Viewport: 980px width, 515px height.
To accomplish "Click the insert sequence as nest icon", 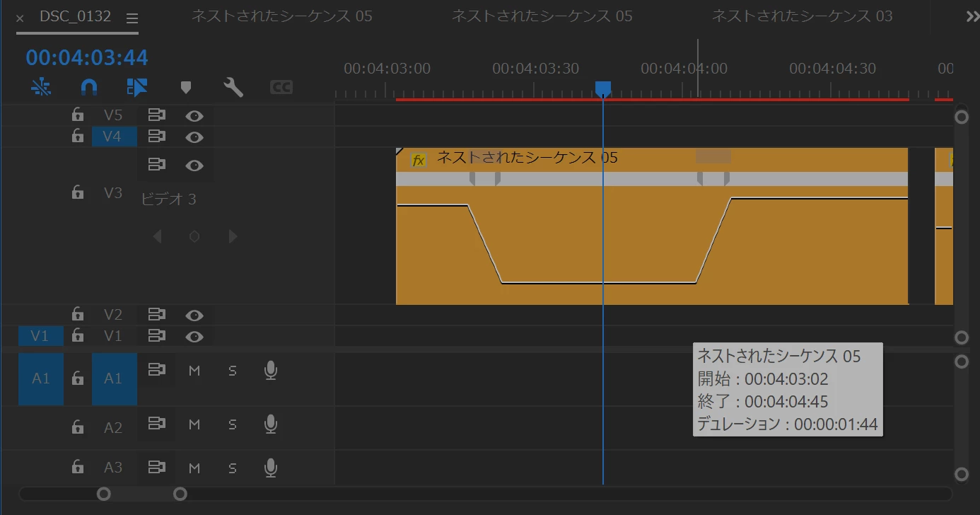I will click(x=41, y=87).
